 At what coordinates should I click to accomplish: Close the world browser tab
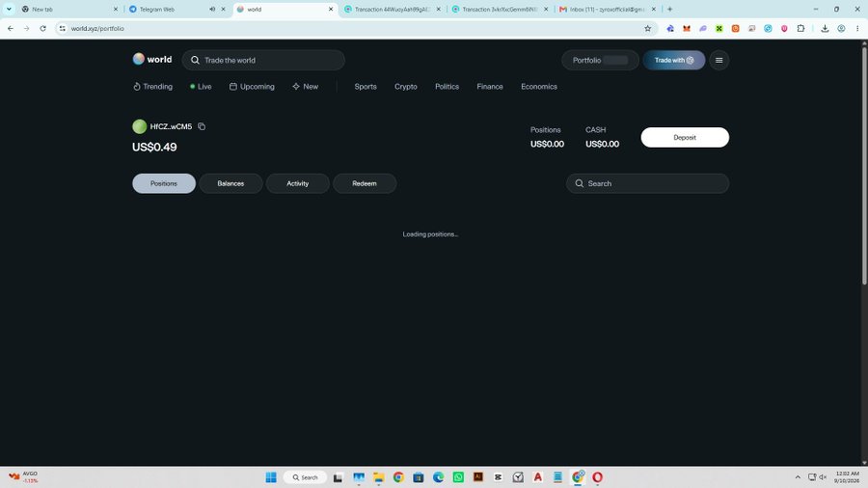coord(331,9)
